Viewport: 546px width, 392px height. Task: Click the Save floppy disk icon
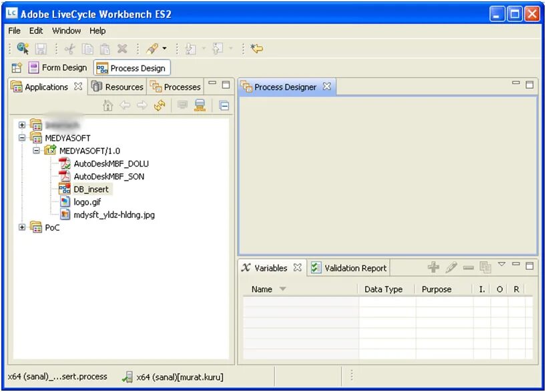[x=41, y=49]
